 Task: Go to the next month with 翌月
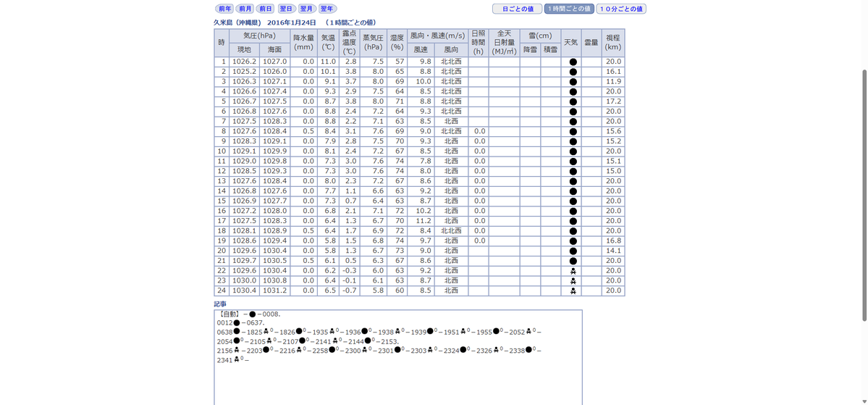click(x=307, y=9)
